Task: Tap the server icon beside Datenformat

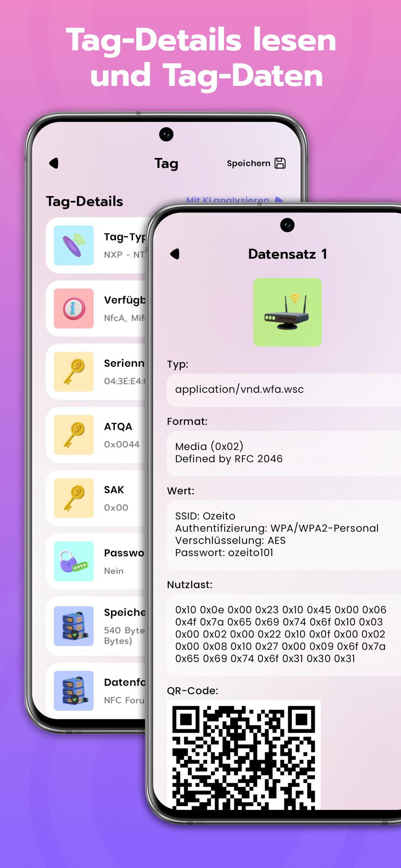Action: pos(74,691)
